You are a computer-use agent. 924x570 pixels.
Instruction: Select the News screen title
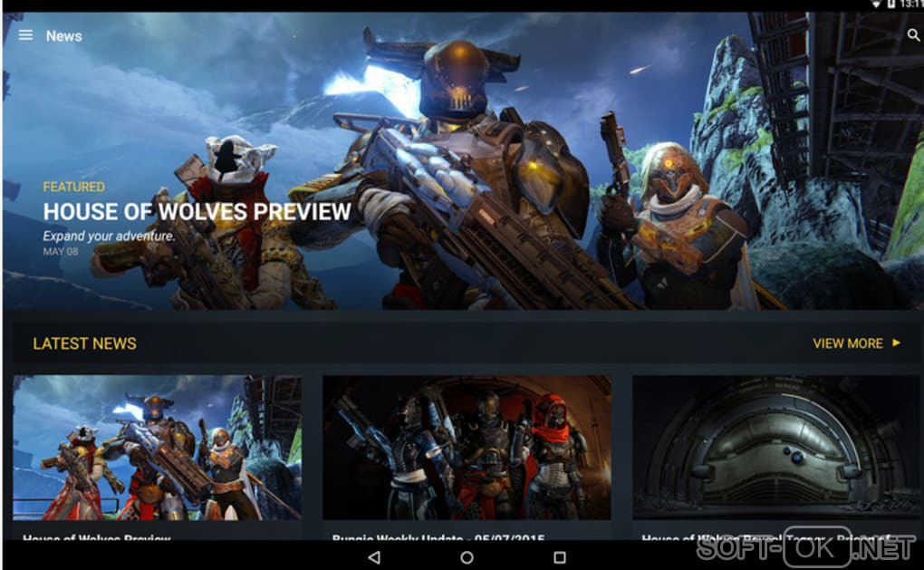coord(63,36)
